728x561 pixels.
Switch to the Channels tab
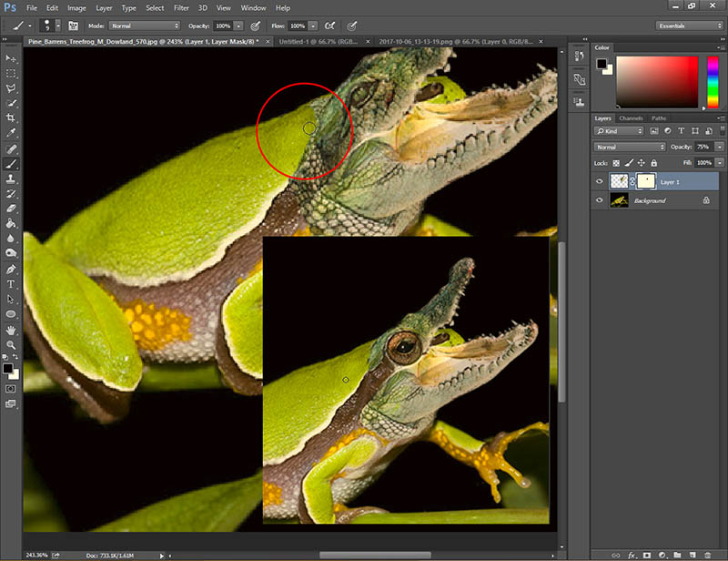631,118
